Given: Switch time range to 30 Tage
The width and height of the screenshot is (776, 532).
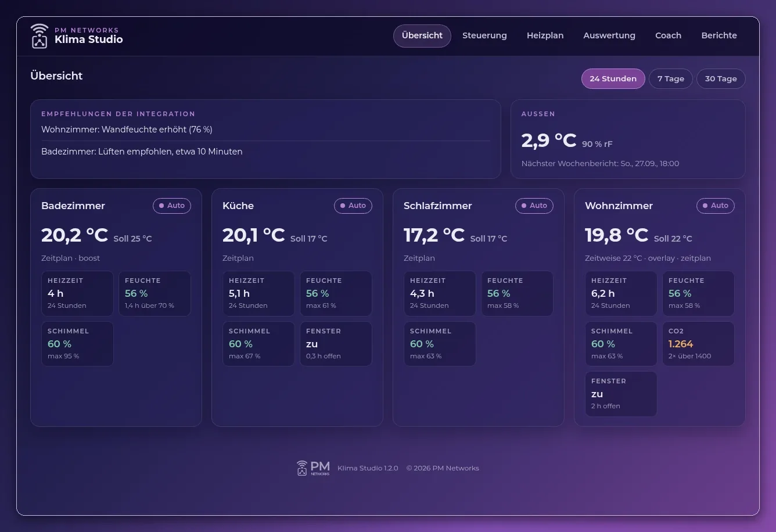Looking at the screenshot, I should (x=721, y=79).
